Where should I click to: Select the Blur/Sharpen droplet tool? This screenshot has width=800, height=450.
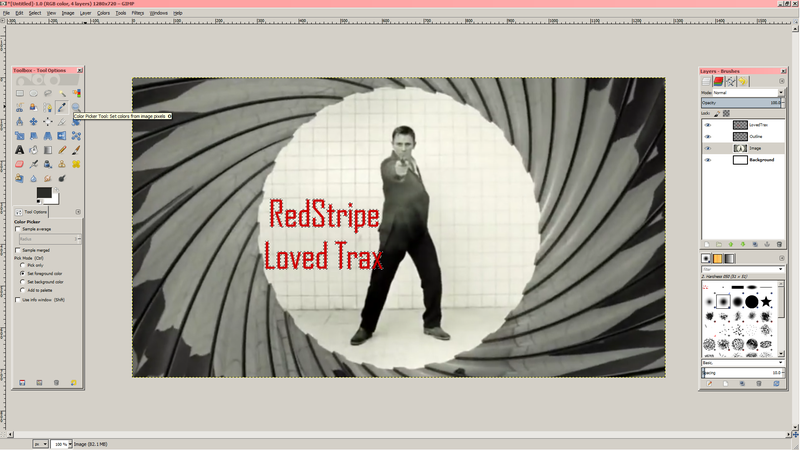pyautogui.click(x=34, y=179)
